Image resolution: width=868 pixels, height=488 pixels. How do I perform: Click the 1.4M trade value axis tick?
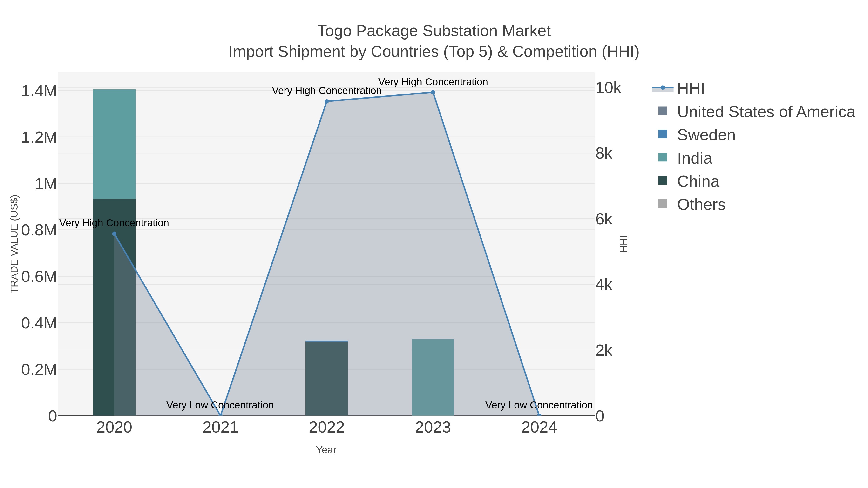[39, 91]
